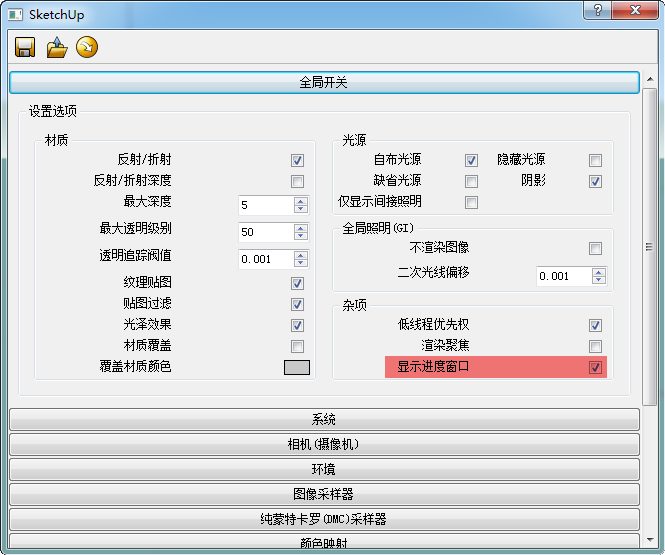The image size is (665, 555).
Task: Expand the 颜色映射 rollout
Action: point(324,543)
